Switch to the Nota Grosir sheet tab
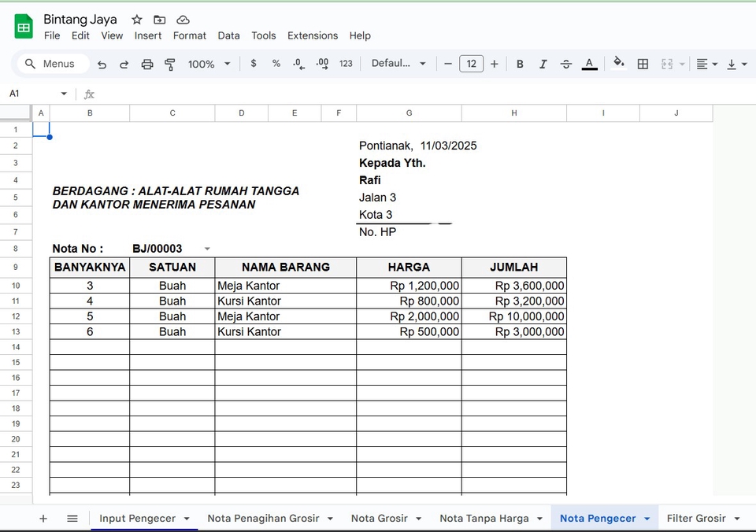 [380, 518]
